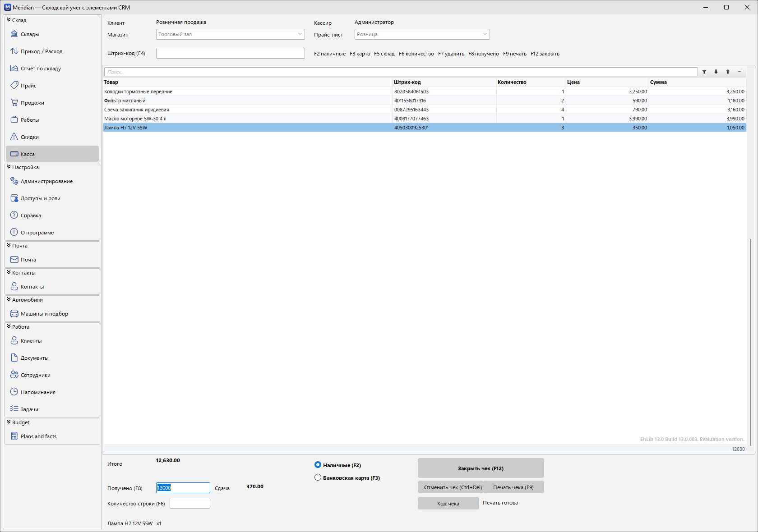758x532 pixels.
Task: Click the Касса card icon
Action: click(x=14, y=154)
